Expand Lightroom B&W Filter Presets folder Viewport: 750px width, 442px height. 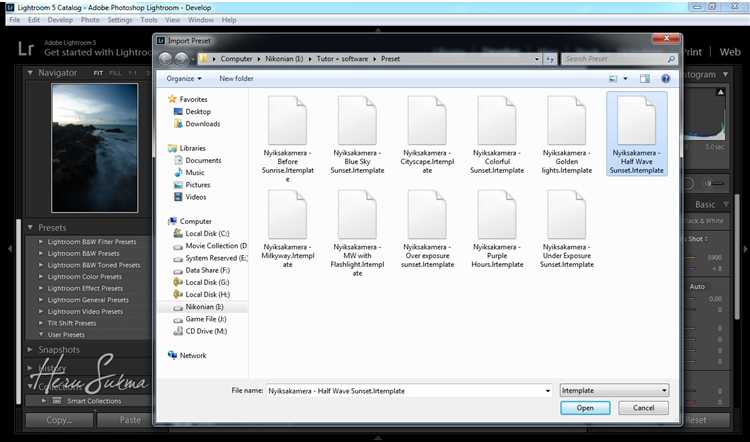pos(41,242)
